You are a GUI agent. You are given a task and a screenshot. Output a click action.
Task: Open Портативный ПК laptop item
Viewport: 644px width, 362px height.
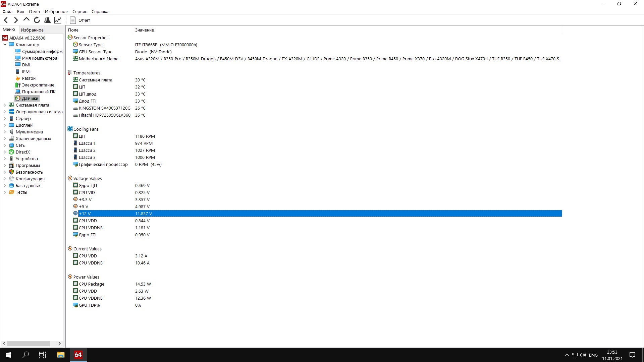click(x=36, y=92)
